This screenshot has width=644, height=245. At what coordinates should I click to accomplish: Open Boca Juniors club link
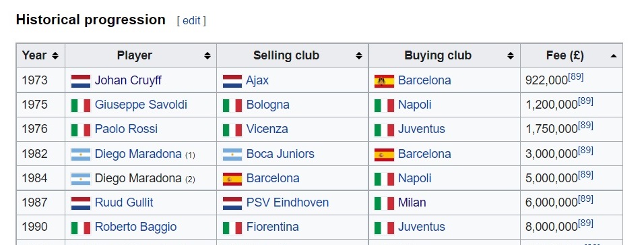coord(280,154)
